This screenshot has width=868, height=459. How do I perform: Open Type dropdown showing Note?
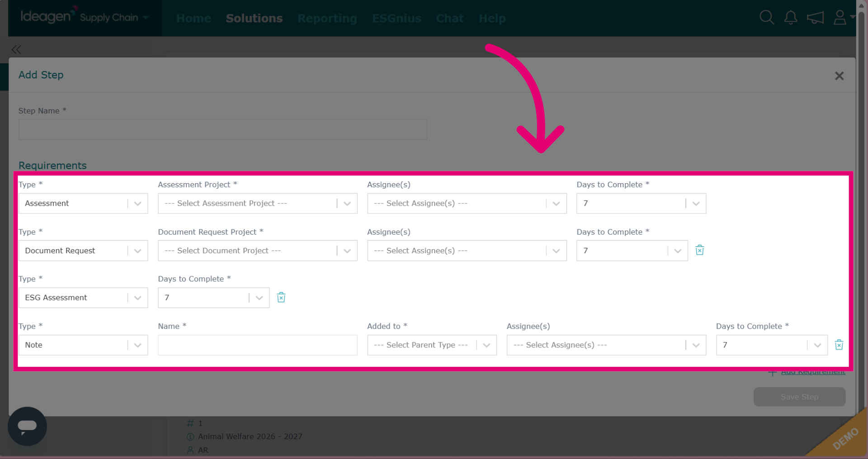[x=83, y=345]
